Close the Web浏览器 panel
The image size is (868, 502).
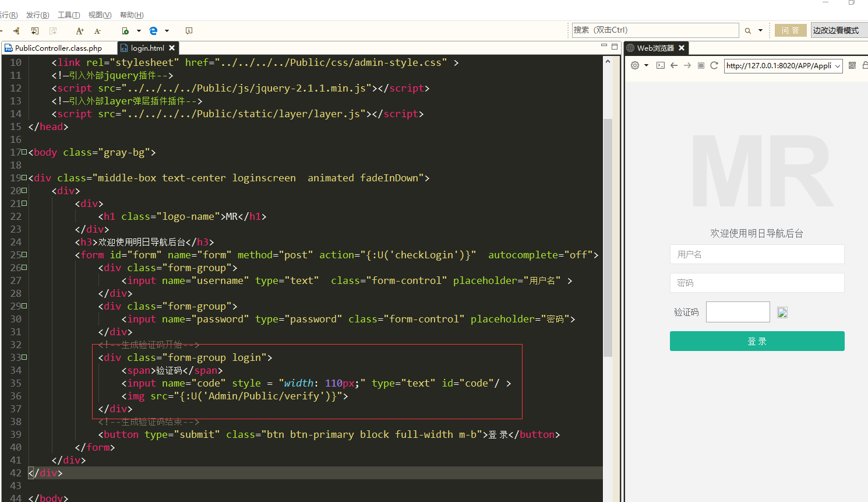[682, 48]
